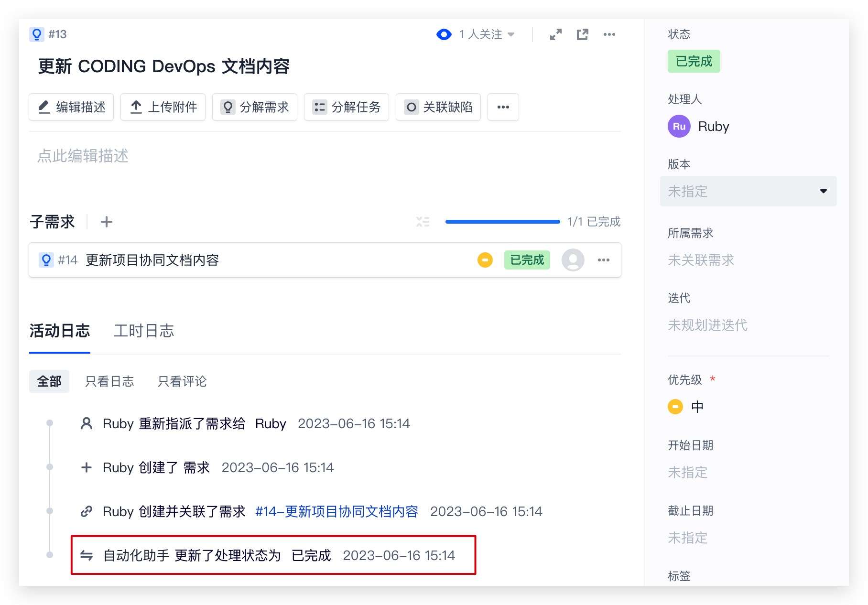Open the #14-更新项目协同文档内容 link

pyautogui.click(x=337, y=511)
